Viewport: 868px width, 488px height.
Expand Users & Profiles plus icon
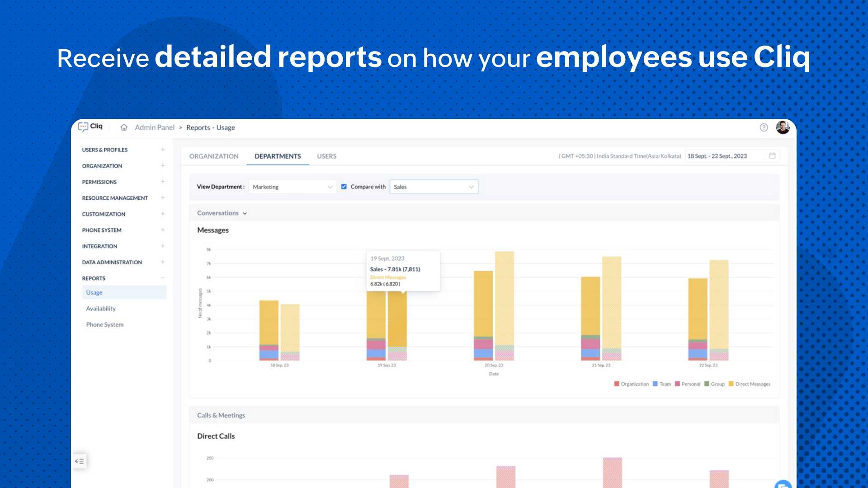(163, 150)
